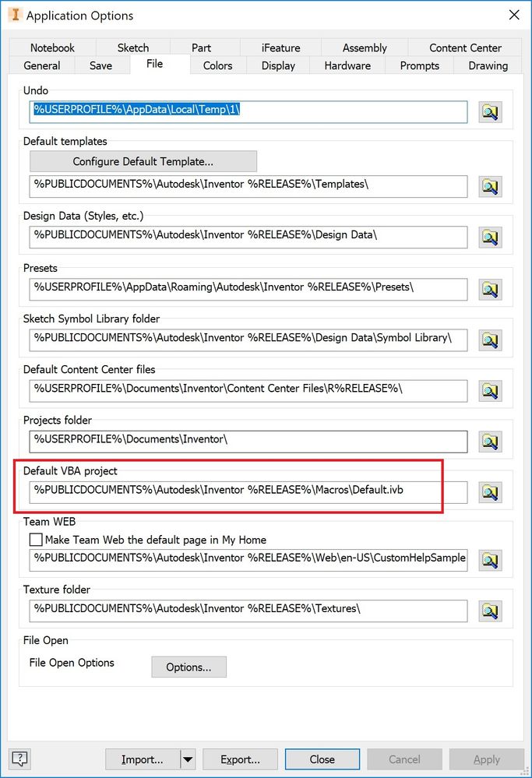The image size is (532, 778).
Task: Open the Save tab
Action: tap(100, 65)
